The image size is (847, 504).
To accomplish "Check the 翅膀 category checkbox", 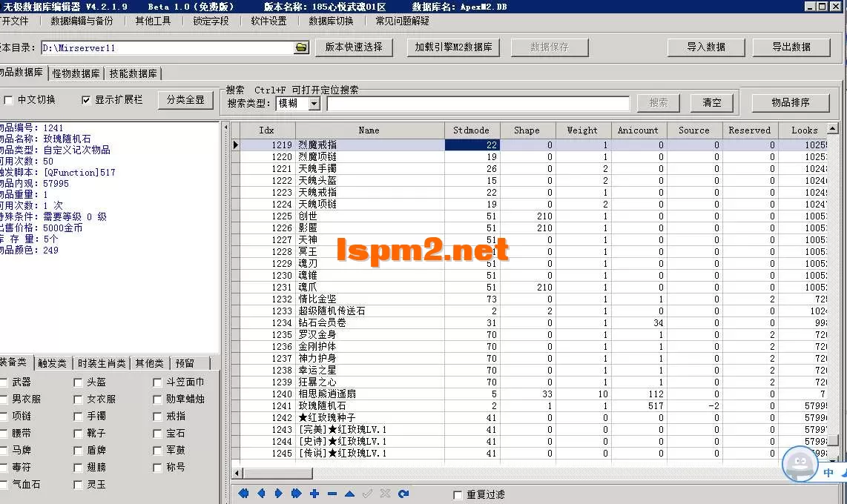I will pyautogui.click(x=78, y=467).
